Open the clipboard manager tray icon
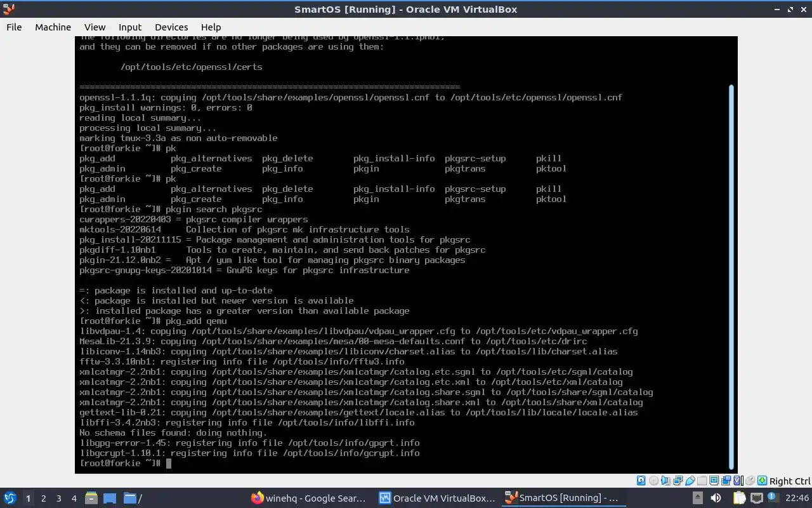812x508 pixels. click(740, 498)
